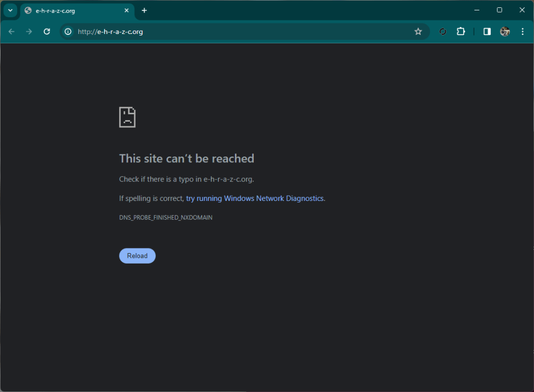Close the e-h-r-a-z-c.org tab
534x392 pixels.
126,10
